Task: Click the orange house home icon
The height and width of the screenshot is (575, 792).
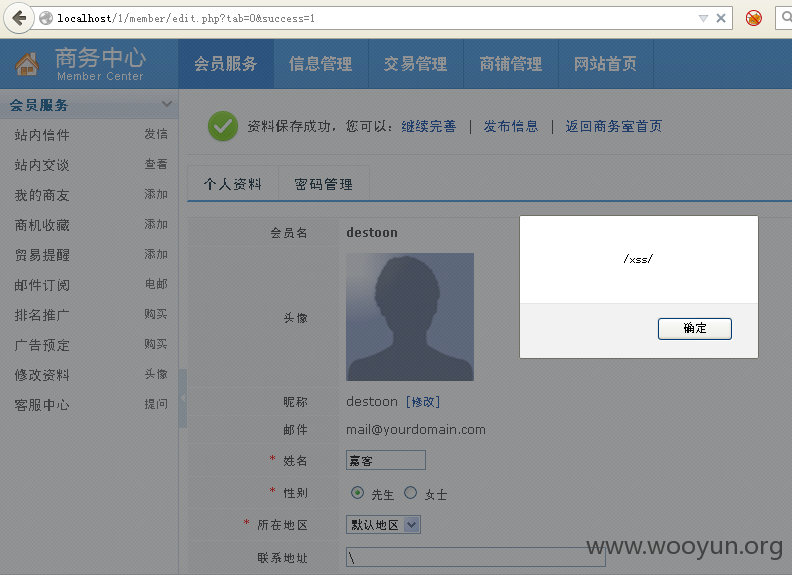Action: [x=27, y=64]
